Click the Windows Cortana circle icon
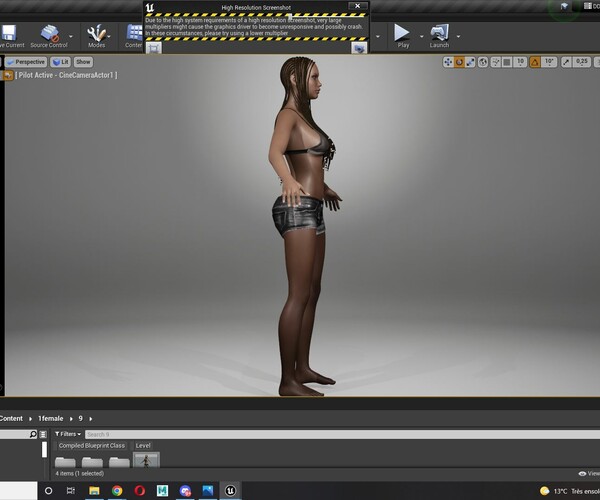Screen dimensions: 600x500 point(49,490)
